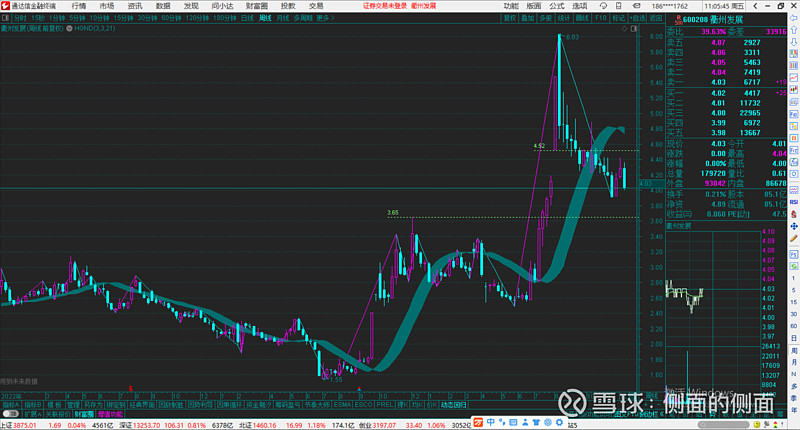Image resolution: width=800 pixels, height=430 pixels.
Task: Click the small diamond icon atop the chart
Action: click(624, 29)
